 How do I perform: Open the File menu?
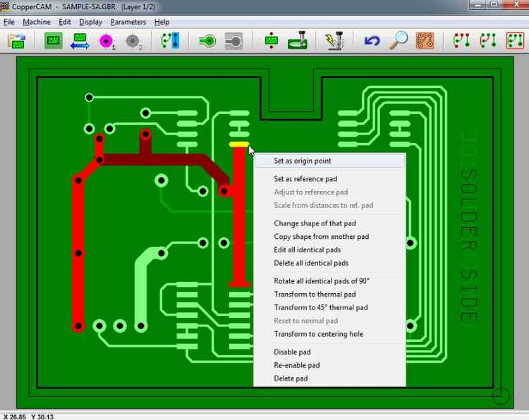[8, 22]
